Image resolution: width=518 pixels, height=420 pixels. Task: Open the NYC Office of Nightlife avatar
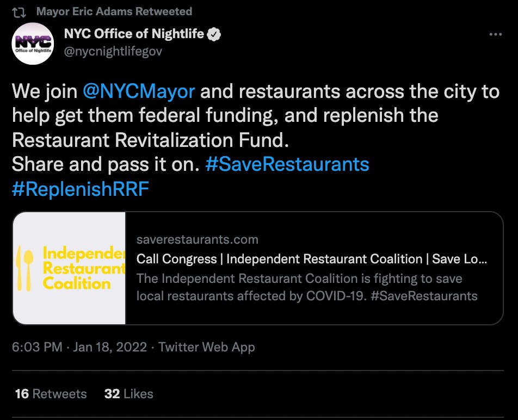(33, 44)
